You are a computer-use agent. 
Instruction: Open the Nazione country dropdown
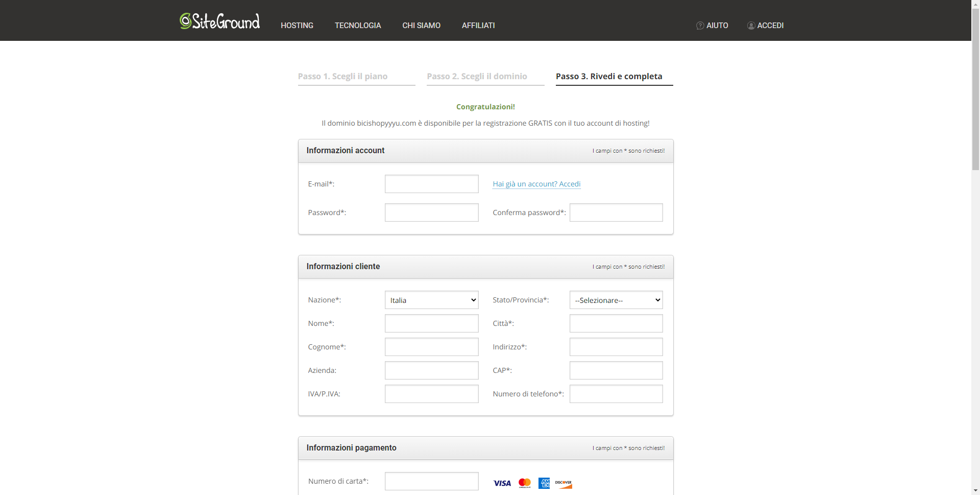click(431, 300)
